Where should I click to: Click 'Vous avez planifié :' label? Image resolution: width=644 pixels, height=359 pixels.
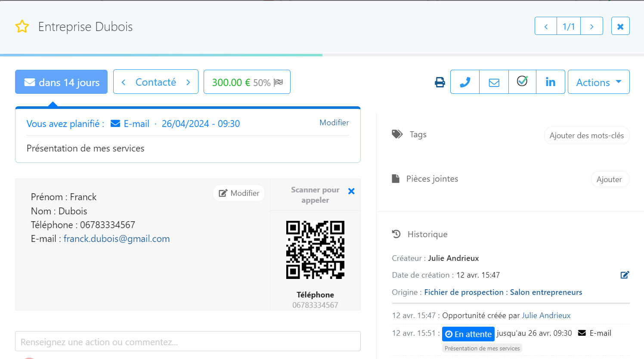pos(65,124)
